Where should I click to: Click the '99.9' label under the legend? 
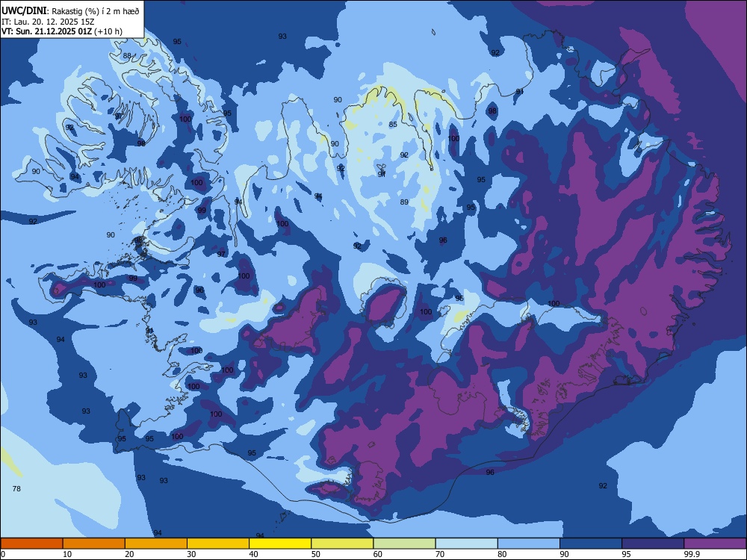tap(691, 554)
